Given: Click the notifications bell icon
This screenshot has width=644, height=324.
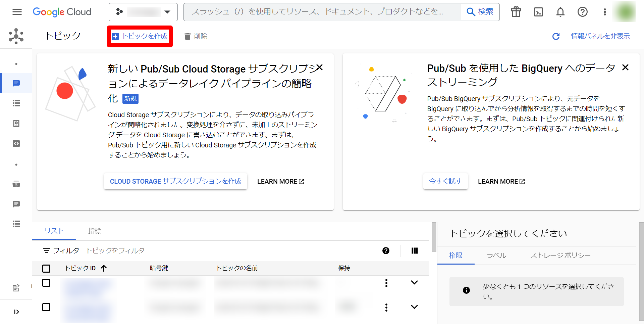Looking at the screenshot, I should pos(560,12).
